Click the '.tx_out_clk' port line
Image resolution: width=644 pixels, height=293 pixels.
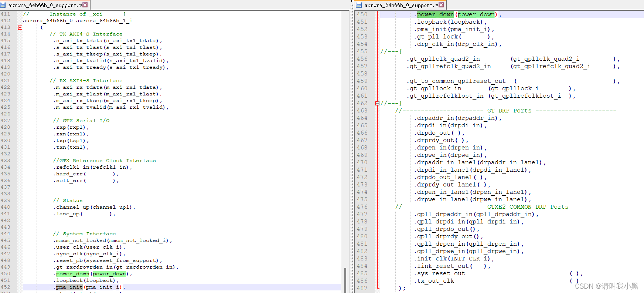497,281
